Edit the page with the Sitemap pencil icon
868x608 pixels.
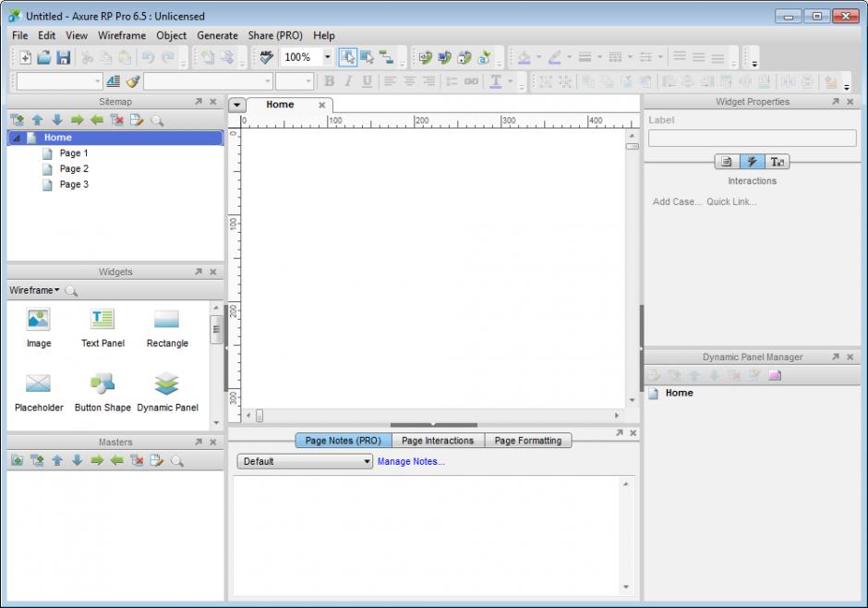[x=137, y=119]
